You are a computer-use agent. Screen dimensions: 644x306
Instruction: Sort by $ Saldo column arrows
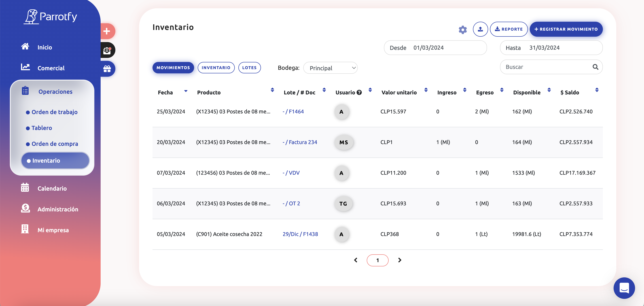[x=597, y=90]
